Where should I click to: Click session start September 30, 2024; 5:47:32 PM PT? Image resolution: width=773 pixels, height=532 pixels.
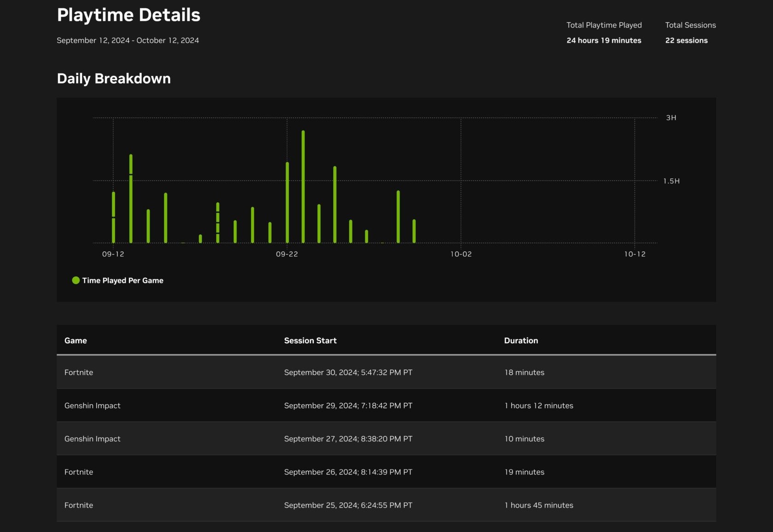[x=348, y=372]
